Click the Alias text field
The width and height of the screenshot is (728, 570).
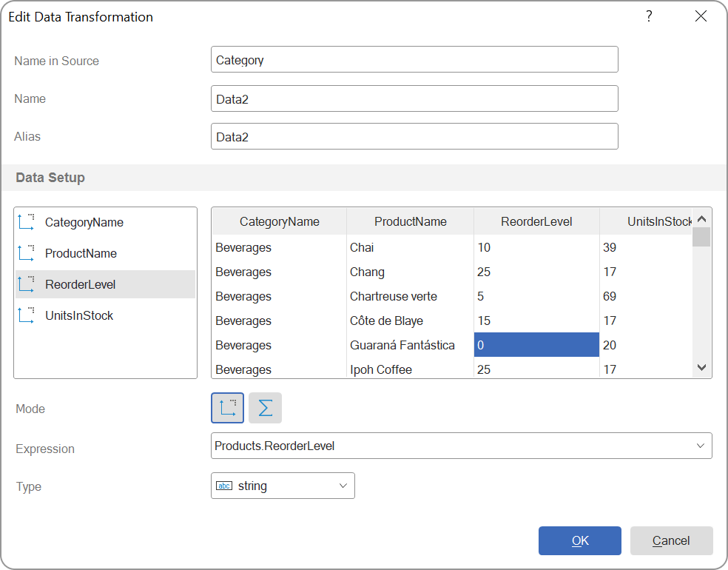(x=414, y=136)
